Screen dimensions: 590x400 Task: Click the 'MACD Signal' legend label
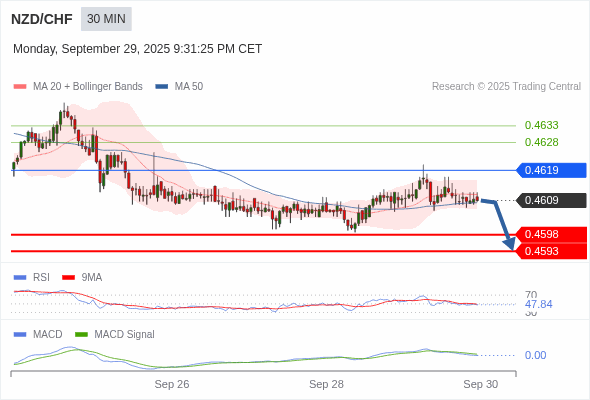(x=125, y=335)
